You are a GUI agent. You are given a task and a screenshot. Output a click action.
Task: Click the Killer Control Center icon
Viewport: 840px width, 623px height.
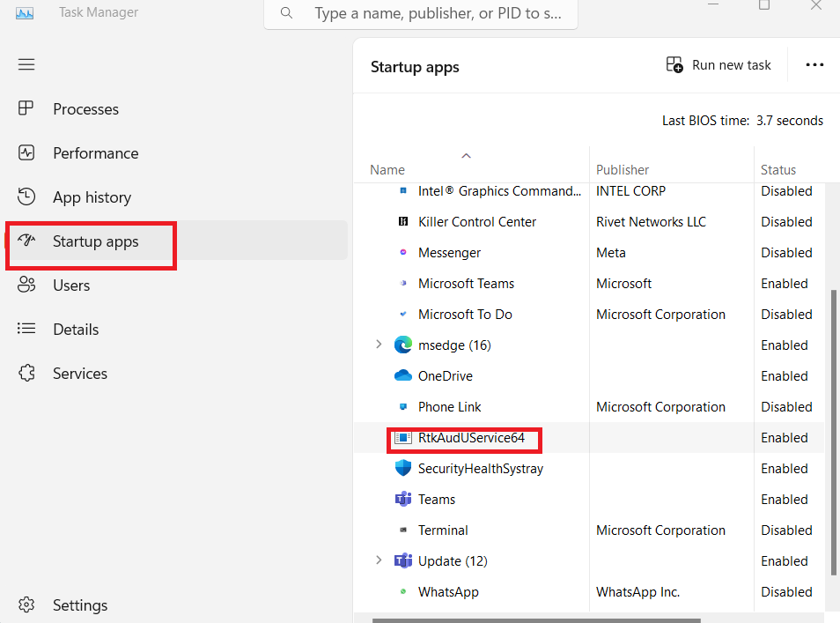[403, 222]
